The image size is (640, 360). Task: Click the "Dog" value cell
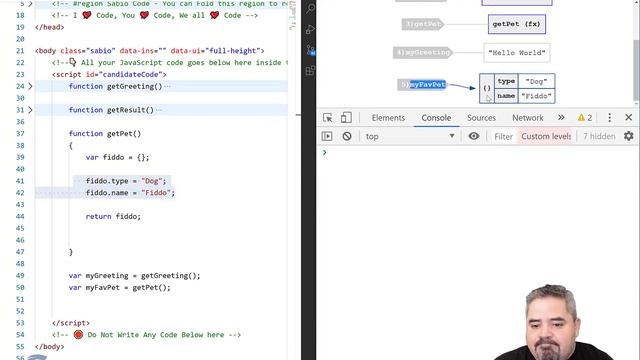[x=536, y=81]
